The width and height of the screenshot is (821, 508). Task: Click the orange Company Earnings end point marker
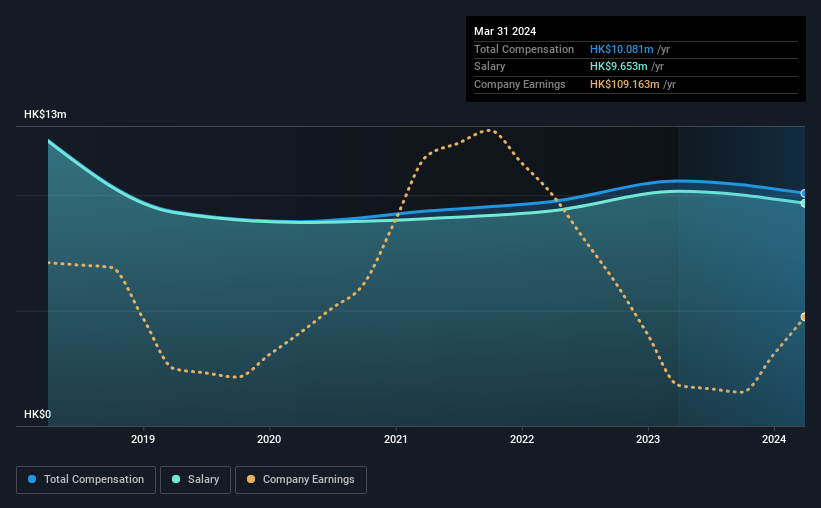(804, 317)
